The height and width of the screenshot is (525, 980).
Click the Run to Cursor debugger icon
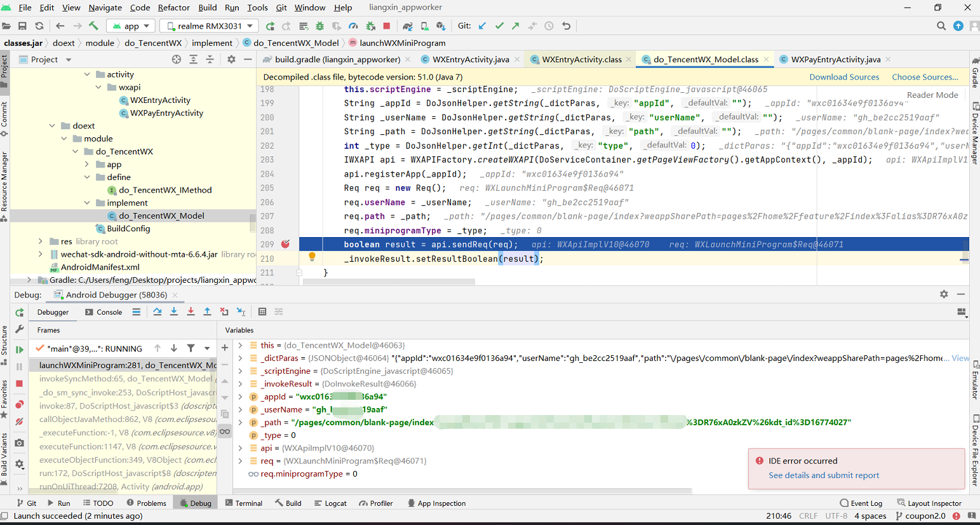[x=241, y=311]
